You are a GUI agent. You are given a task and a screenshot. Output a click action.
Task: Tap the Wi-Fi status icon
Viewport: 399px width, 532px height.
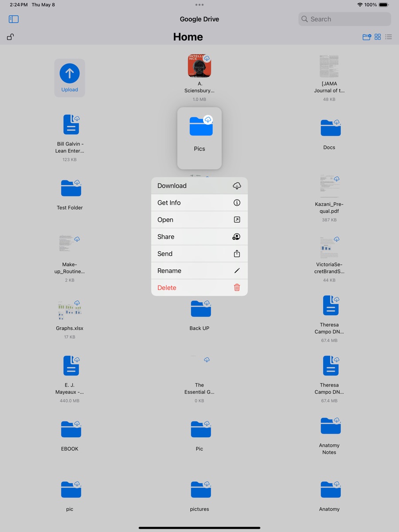[360, 5]
